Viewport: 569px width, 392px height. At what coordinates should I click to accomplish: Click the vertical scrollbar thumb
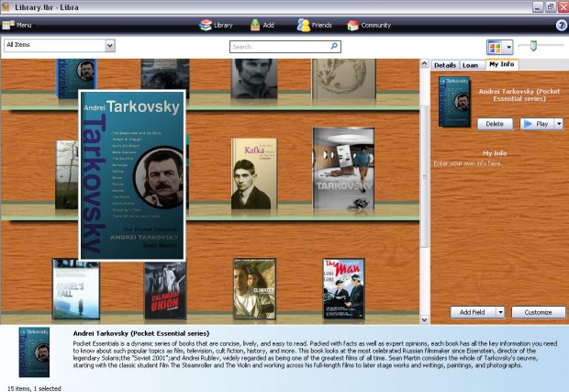pos(424,176)
